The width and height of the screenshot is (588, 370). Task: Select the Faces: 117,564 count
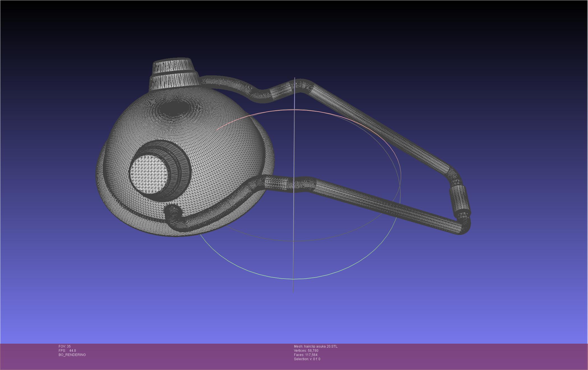coord(306,355)
